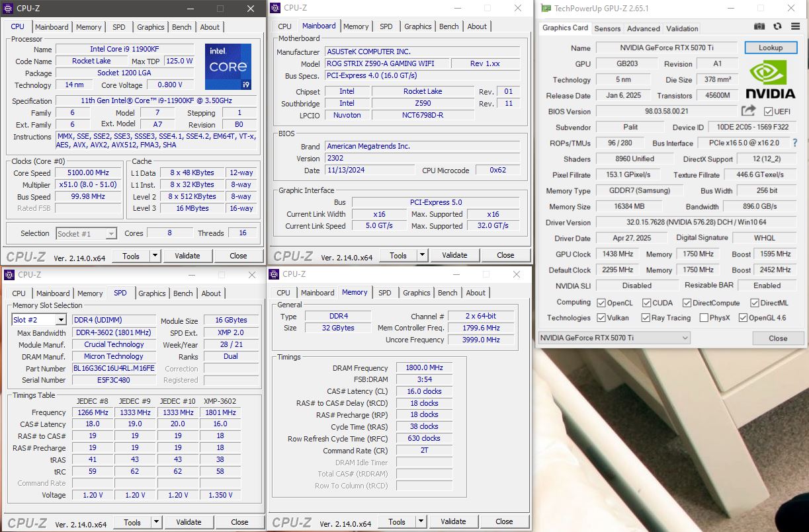Viewport: 809px width, 532px height.
Task: Open the Mainboard tab in the CPU-Z memory timings window
Action: (318, 293)
